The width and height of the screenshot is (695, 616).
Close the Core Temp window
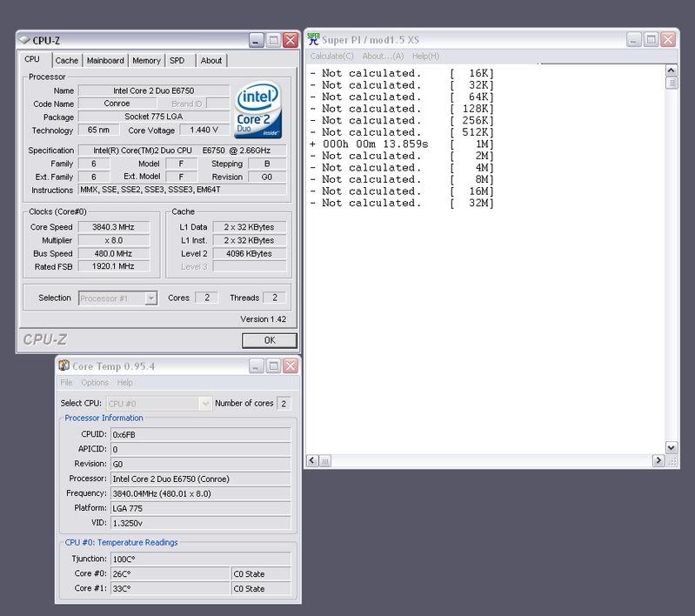pyautogui.click(x=291, y=366)
